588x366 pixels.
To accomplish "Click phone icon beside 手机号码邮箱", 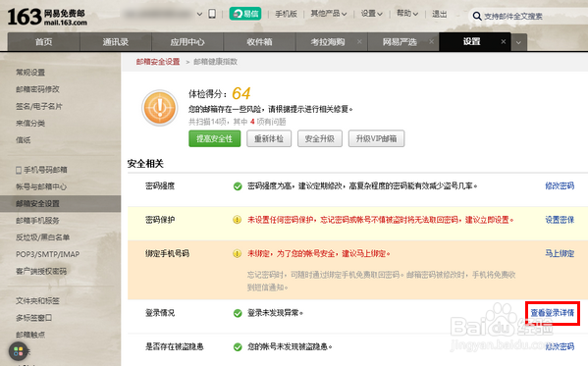I will coord(19,171).
